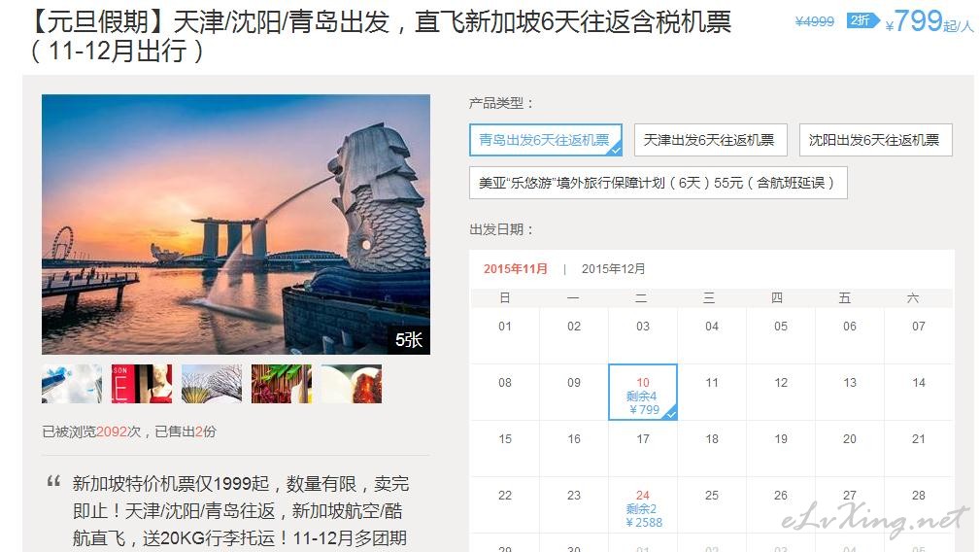
Task: Choose 沈阳出发6天往返机票 option
Action: coord(875,140)
